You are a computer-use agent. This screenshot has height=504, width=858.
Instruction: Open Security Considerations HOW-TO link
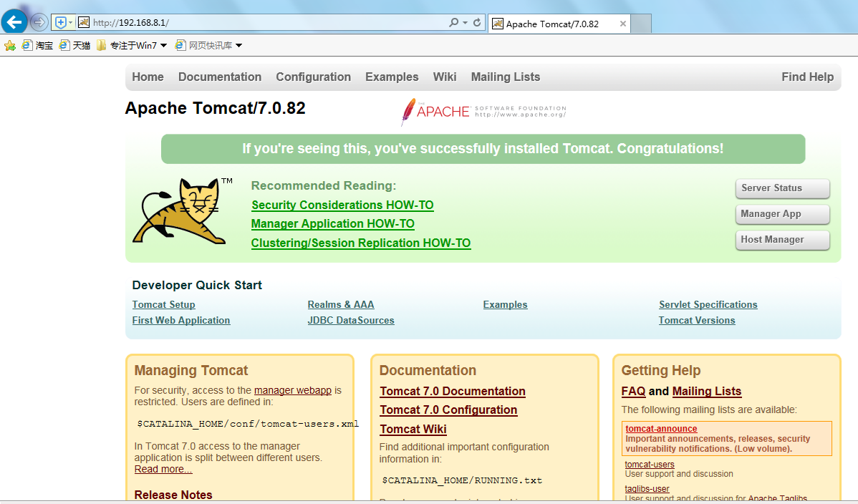pos(342,205)
